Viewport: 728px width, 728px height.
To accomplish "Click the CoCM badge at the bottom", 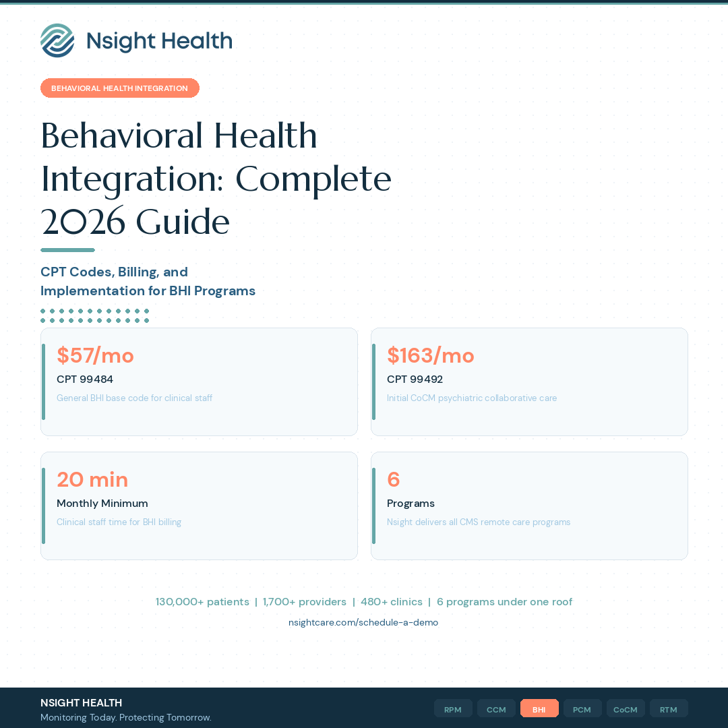I will [x=625, y=708].
